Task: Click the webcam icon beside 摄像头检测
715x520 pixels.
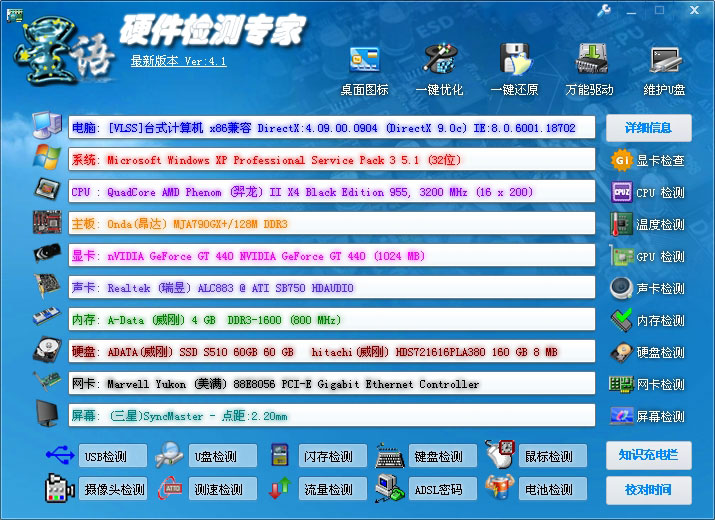Action: (x=60, y=489)
